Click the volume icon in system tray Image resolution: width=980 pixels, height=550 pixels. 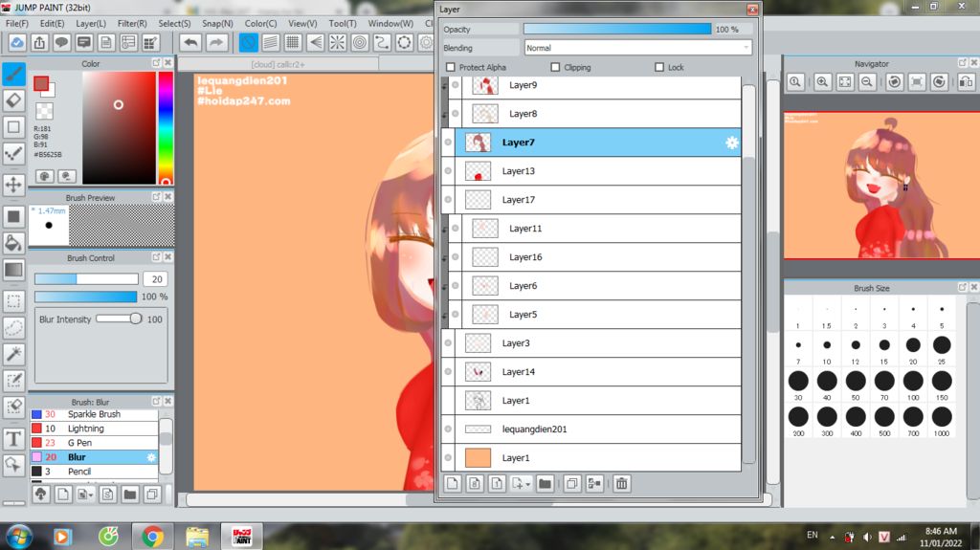tap(867, 537)
